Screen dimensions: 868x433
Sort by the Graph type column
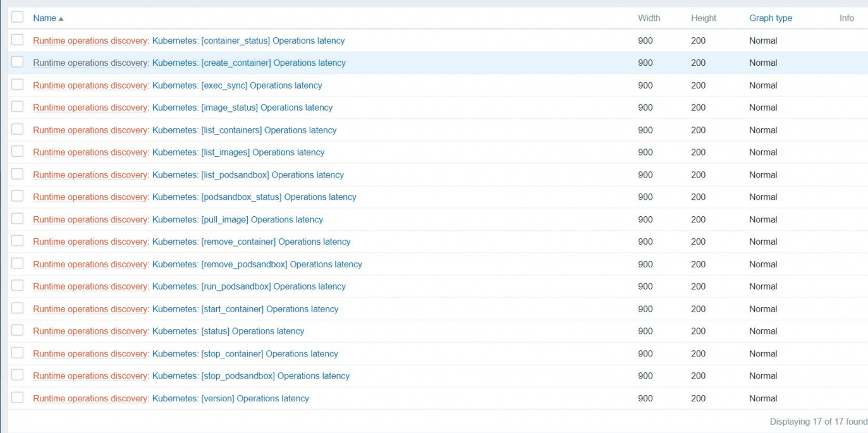770,18
